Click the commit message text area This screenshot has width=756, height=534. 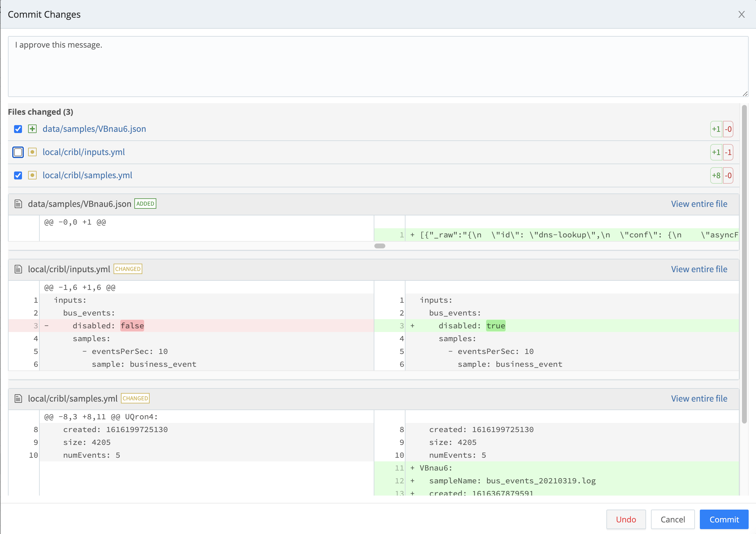point(378,67)
